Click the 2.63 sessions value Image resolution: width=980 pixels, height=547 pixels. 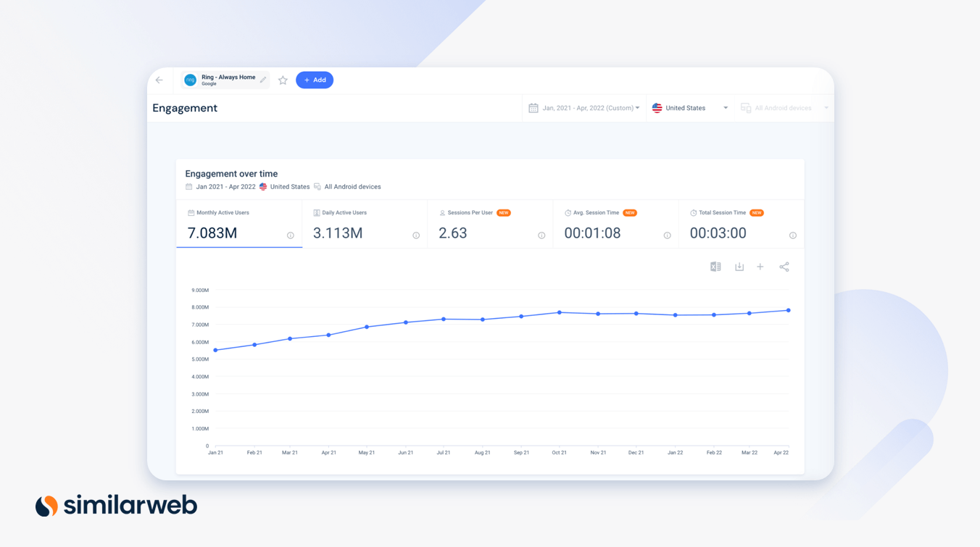pos(453,233)
